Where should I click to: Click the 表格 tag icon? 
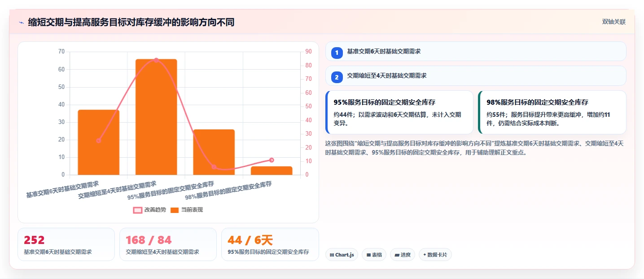368,255
